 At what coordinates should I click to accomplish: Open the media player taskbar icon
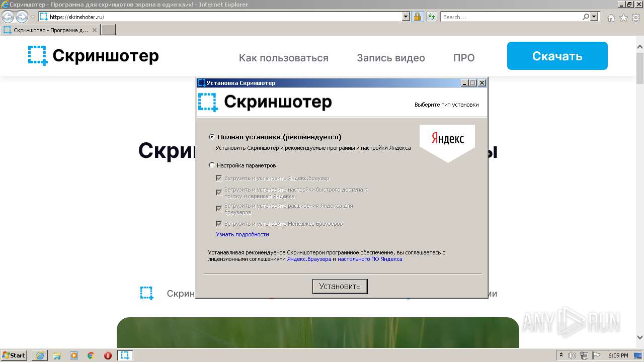[74, 355]
